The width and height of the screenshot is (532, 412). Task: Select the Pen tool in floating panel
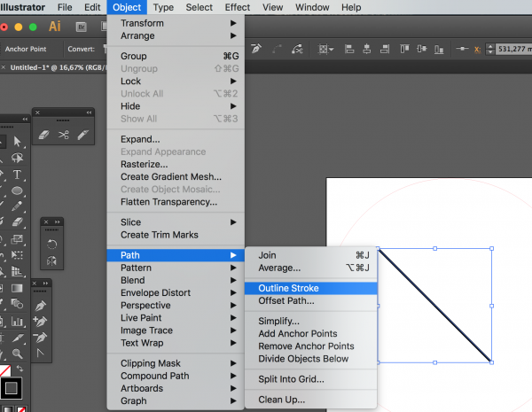[41, 305]
